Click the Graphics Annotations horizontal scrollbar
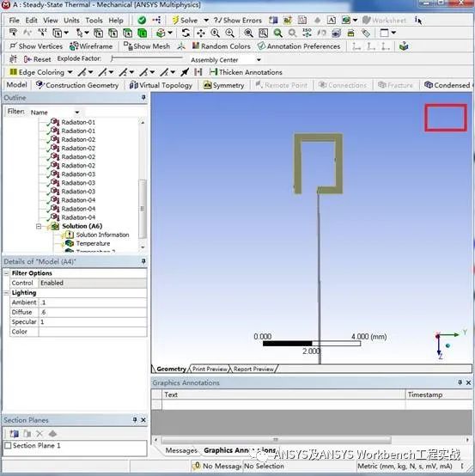475x476 pixels. pos(276,440)
